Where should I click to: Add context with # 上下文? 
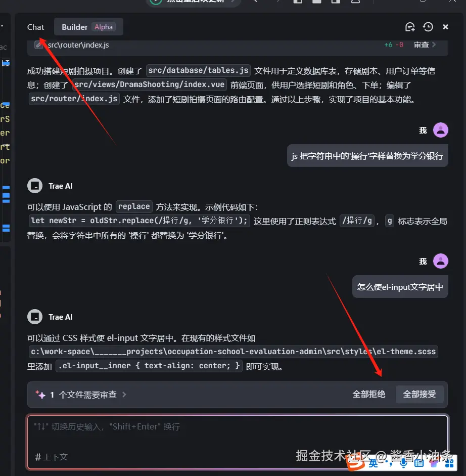[x=51, y=457]
